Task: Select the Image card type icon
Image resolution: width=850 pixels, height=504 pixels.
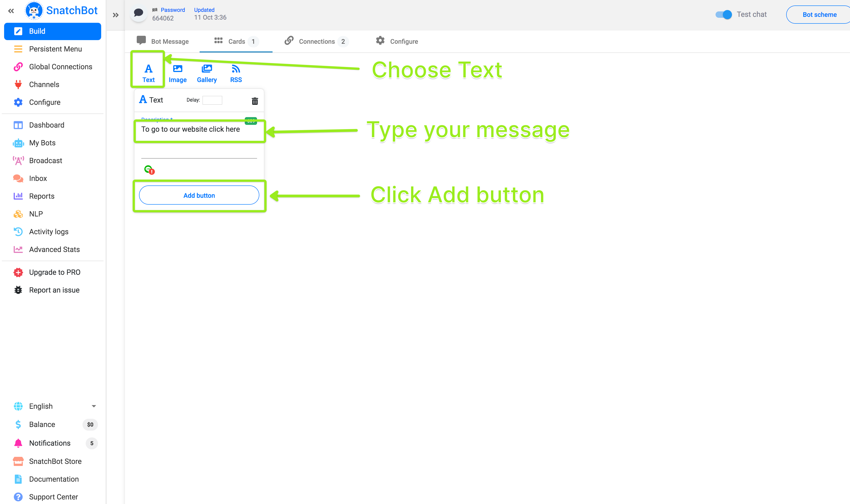Action: 177,73
